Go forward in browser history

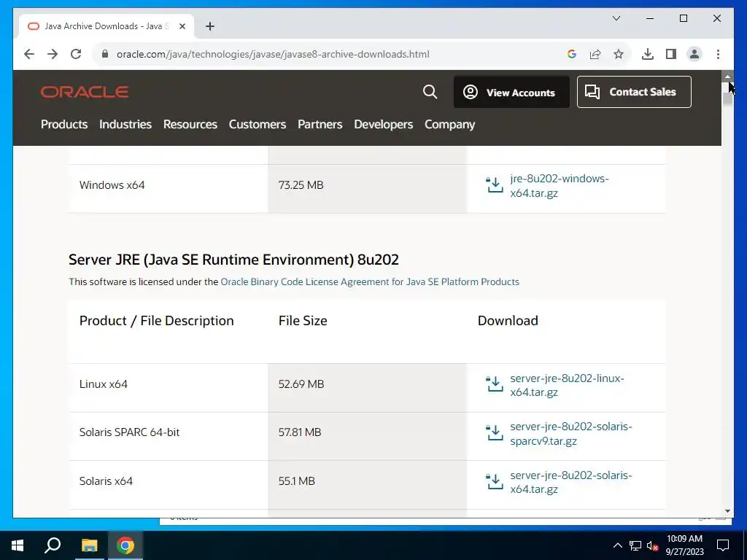point(53,54)
